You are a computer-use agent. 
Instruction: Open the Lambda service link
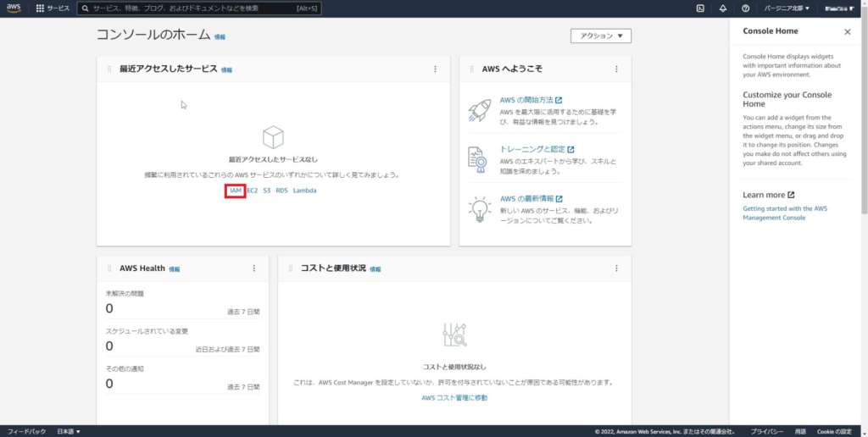pos(305,191)
